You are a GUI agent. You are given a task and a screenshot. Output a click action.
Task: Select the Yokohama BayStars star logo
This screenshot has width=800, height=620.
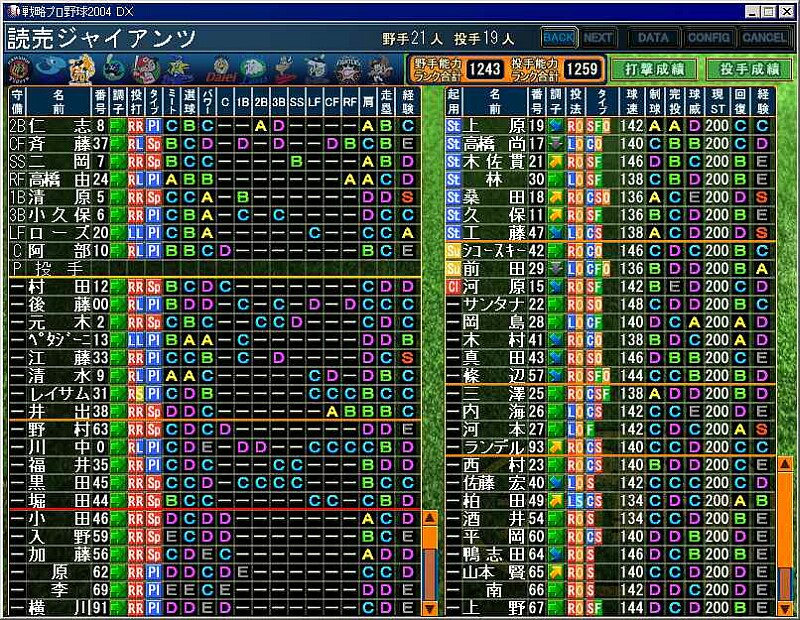178,69
